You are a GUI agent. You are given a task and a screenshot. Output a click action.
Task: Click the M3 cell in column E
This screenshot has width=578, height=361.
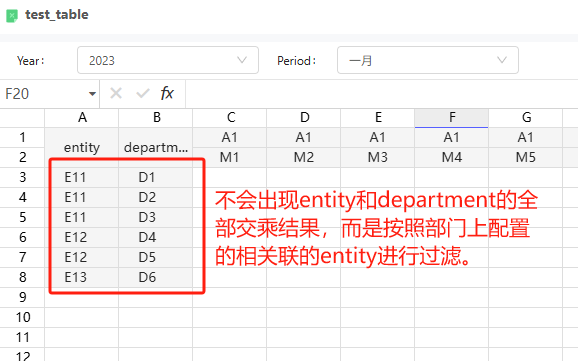point(378,158)
